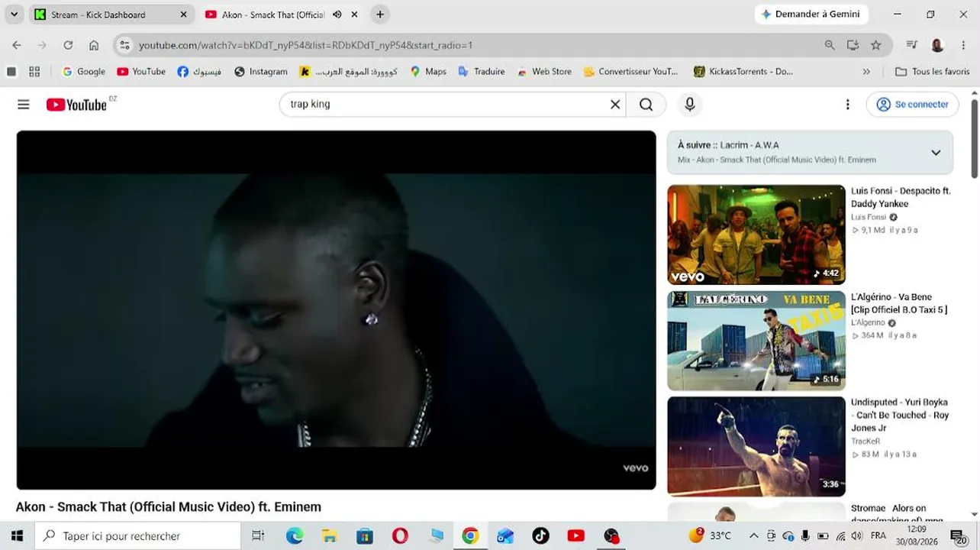Bookmark this page with the star
The height and width of the screenshot is (550, 980).
point(876,45)
